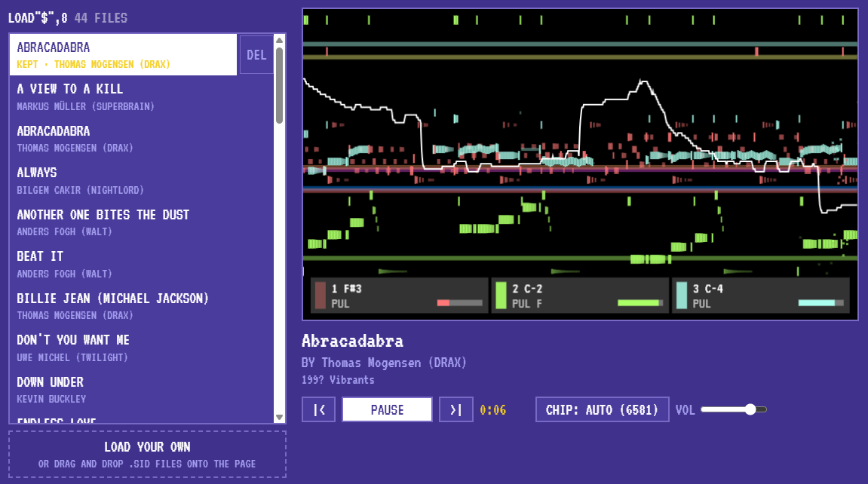Screen dimensions: 868x484
Task: Select Down Under by Kevin Buckley
Action: (x=141, y=390)
